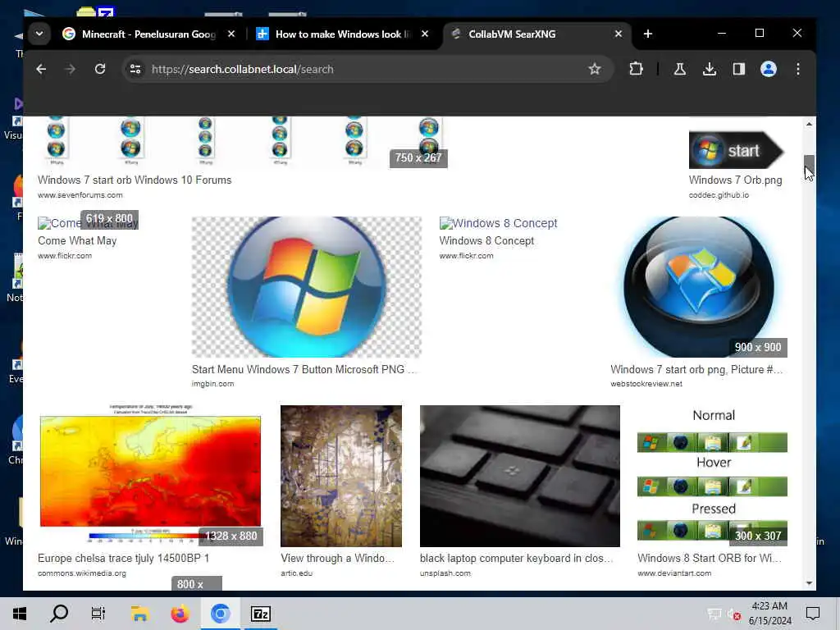Open 7-Zip from taskbar
This screenshot has width=840, height=630.
tap(260, 614)
